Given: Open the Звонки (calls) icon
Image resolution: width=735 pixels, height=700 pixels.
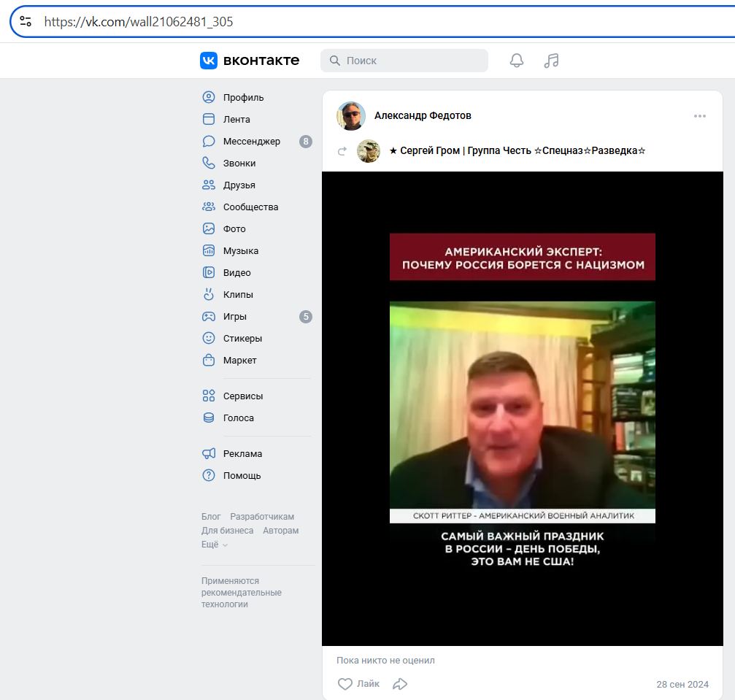Looking at the screenshot, I should click(x=209, y=163).
